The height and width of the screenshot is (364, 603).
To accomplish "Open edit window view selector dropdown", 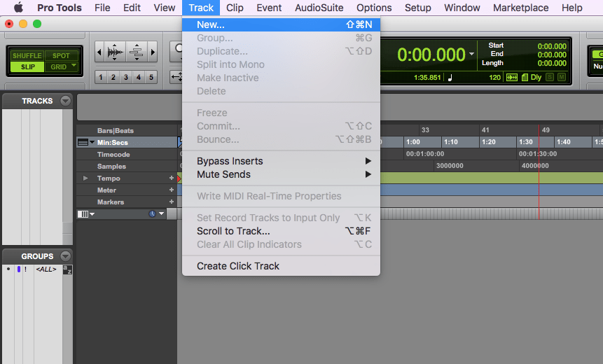I will [x=92, y=214].
